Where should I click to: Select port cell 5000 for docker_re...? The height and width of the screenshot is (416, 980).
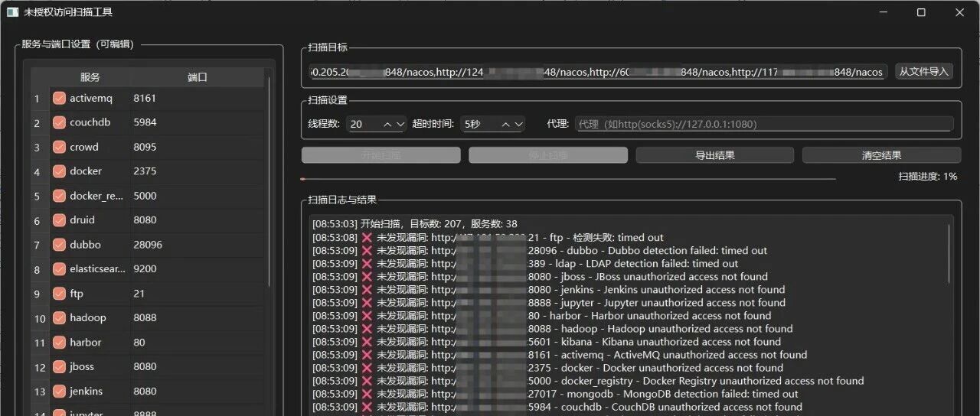pos(198,196)
